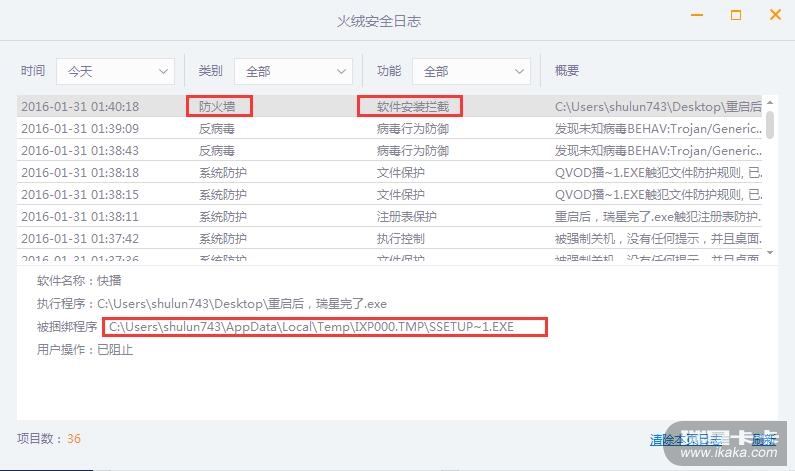Click 反病毒 in the 01:39:09 row
Viewport: 795px width, 471px height.
pos(217,129)
